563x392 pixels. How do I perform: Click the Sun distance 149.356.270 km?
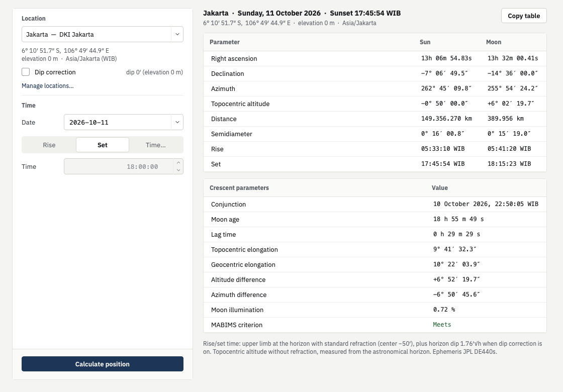447,119
